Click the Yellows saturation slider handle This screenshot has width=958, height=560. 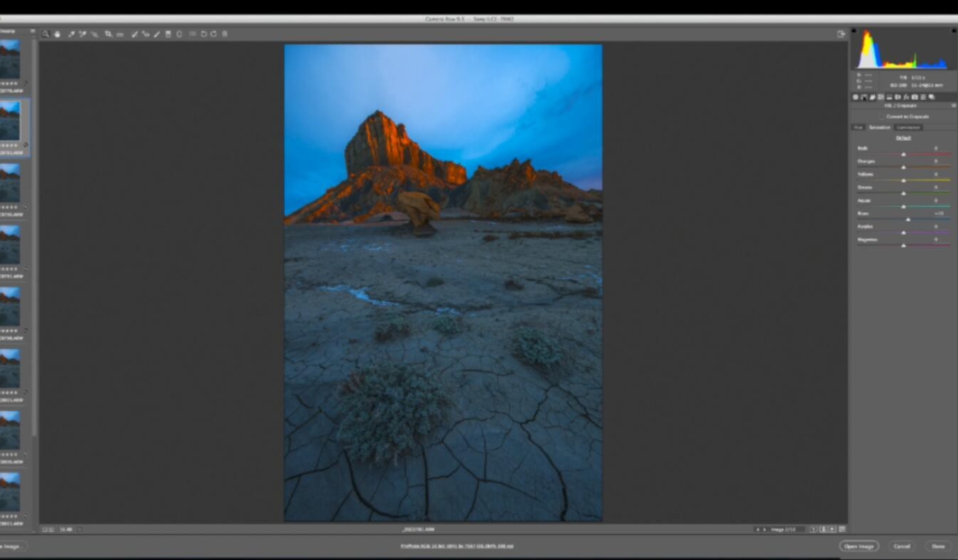pyautogui.click(x=904, y=180)
